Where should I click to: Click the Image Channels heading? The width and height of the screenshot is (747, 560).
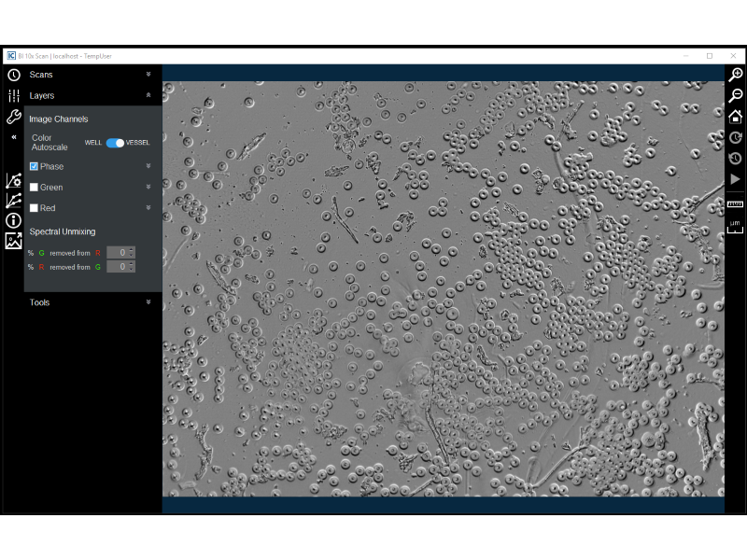[x=59, y=119]
